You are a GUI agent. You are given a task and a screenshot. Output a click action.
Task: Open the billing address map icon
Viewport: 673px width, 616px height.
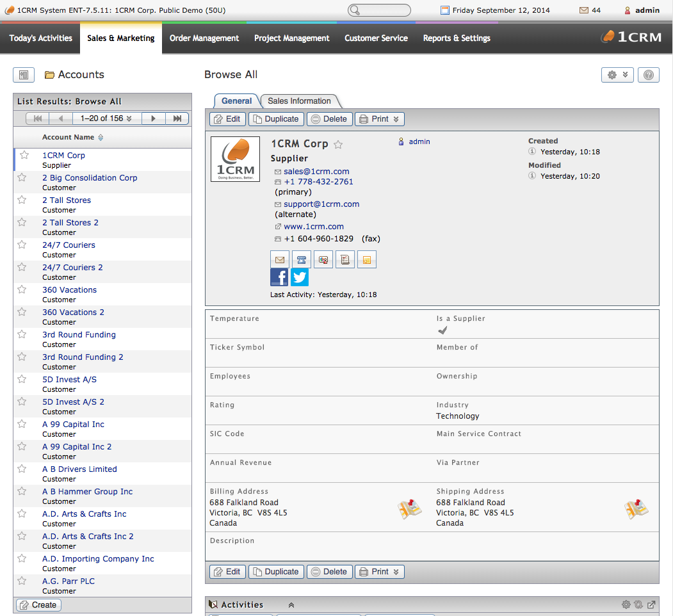click(x=409, y=510)
